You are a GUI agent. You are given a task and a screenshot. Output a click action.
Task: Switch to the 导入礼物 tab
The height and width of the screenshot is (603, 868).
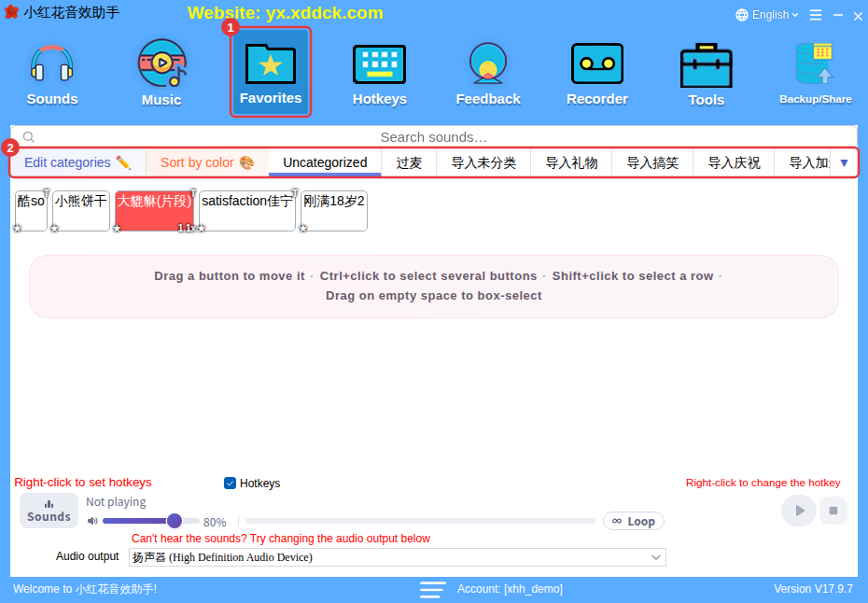(571, 162)
